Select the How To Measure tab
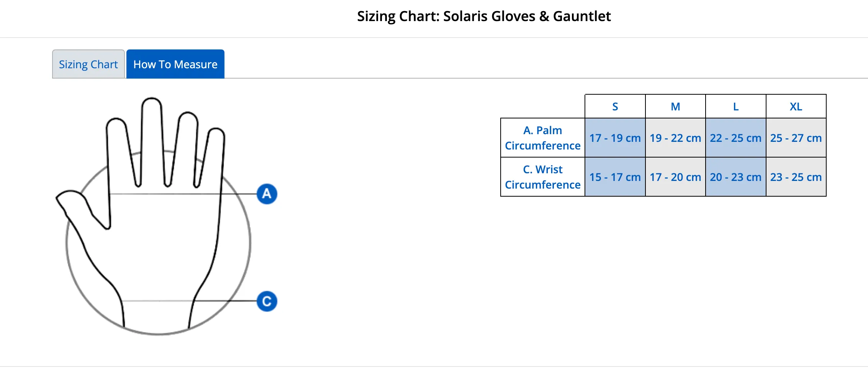Image resolution: width=868 pixels, height=368 pixels. [x=175, y=64]
